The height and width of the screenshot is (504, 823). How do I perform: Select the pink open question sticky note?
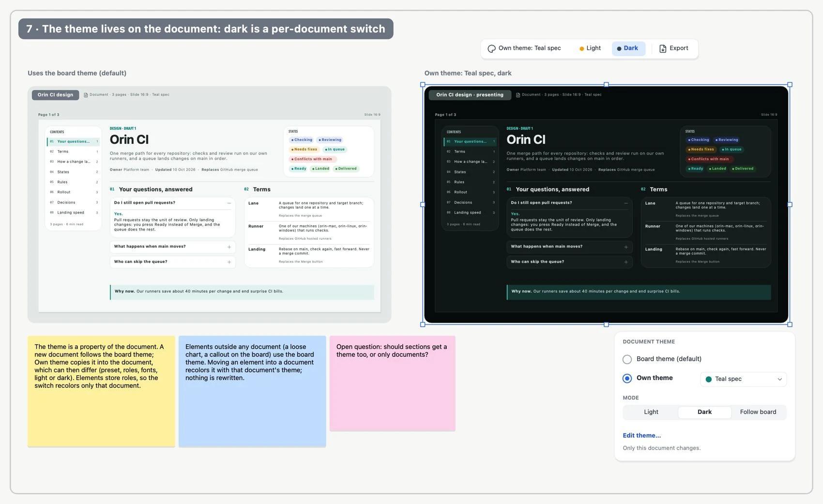(392, 383)
